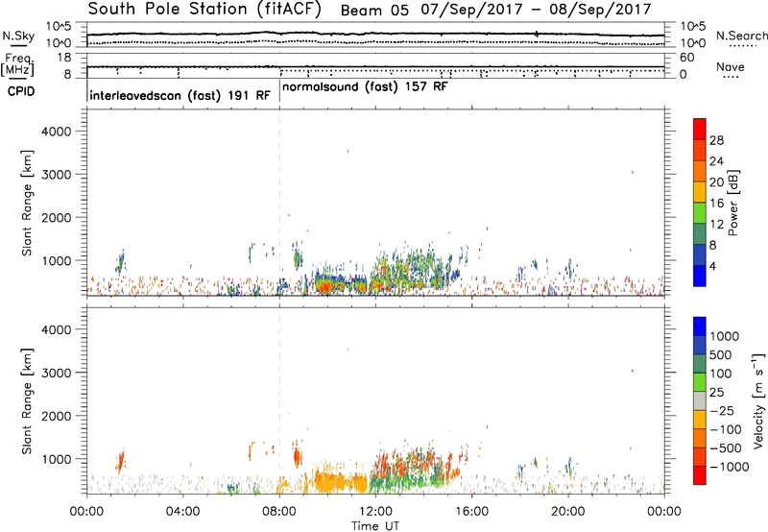
Task: Click the '28' power colorbar tick label
Action: [716, 140]
